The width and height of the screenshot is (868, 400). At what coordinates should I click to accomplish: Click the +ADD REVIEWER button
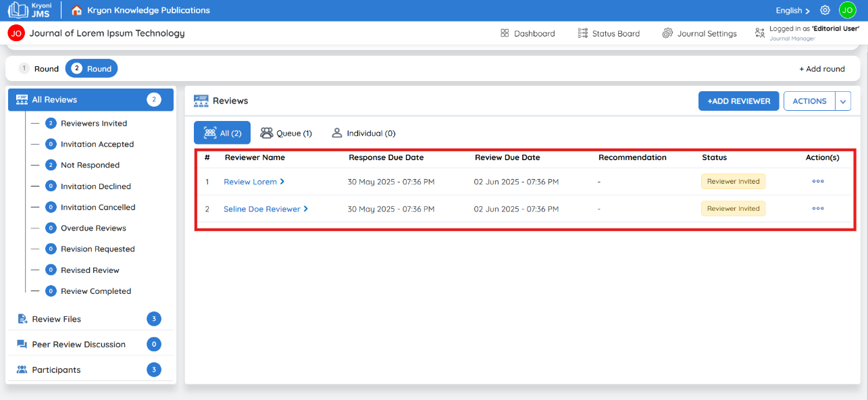[x=739, y=101]
